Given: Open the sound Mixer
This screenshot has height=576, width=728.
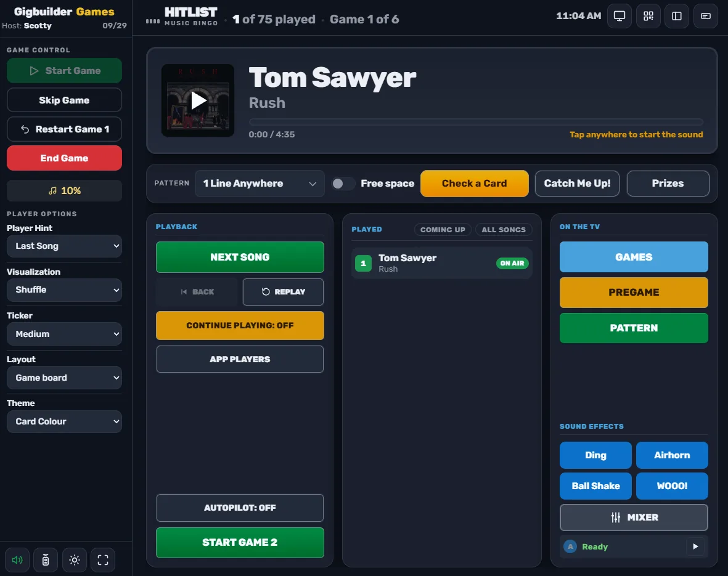Looking at the screenshot, I should pos(634,517).
